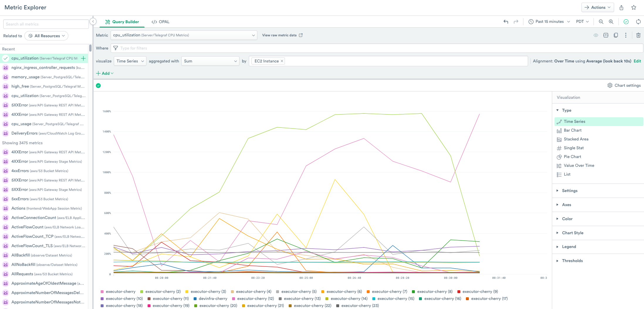Viewport: 644px width, 309px height.
Task: Open the Past 15 minutes time picker
Action: pyautogui.click(x=549, y=22)
